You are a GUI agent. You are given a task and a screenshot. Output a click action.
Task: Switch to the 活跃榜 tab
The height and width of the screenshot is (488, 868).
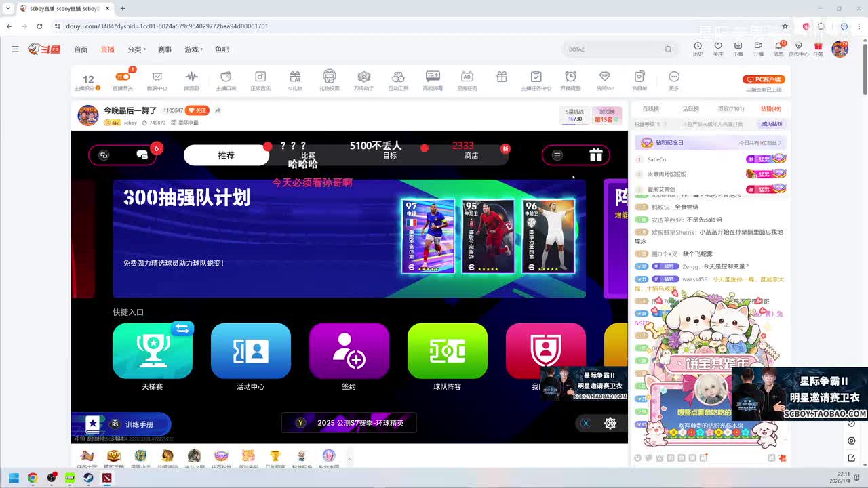click(690, 108)
